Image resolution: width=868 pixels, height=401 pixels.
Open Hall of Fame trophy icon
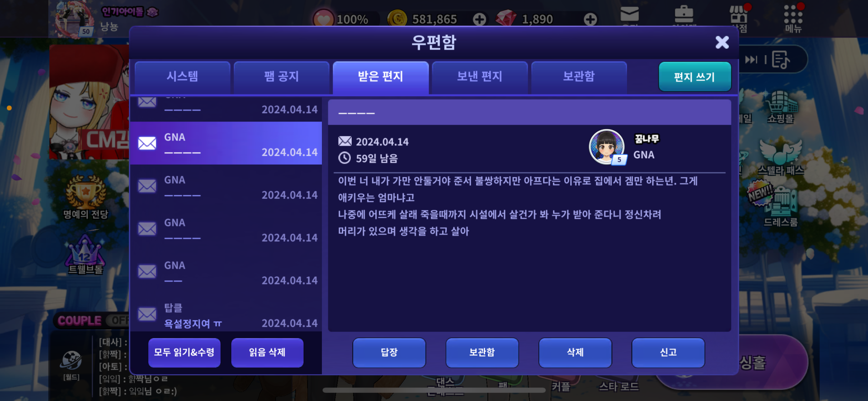(x=86, y=197)
